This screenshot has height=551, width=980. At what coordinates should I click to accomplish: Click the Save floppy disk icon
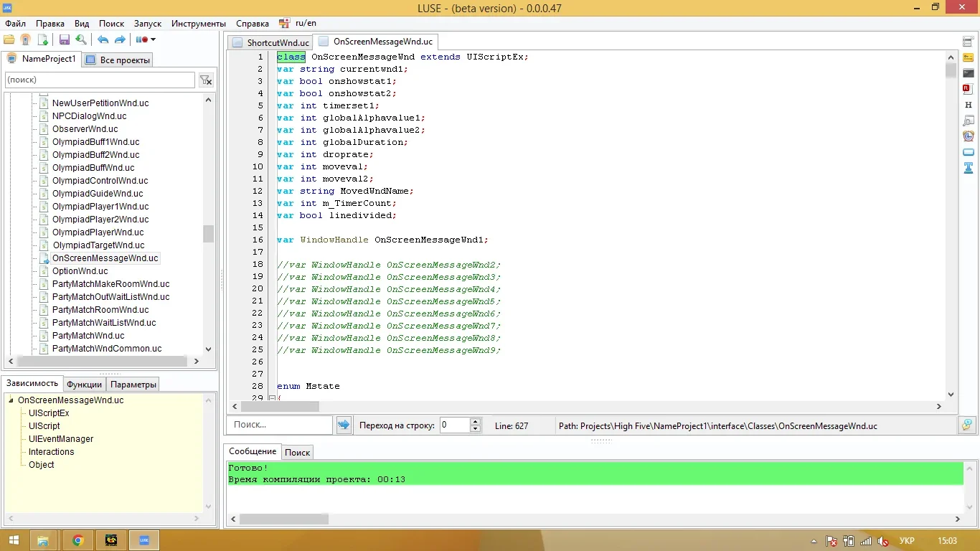click(x=65, y=40)
